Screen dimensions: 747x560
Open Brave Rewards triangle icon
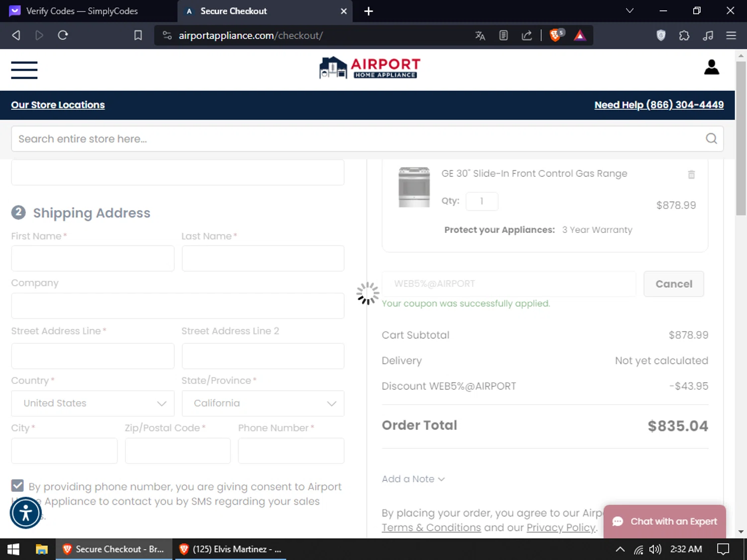[580, 35]
